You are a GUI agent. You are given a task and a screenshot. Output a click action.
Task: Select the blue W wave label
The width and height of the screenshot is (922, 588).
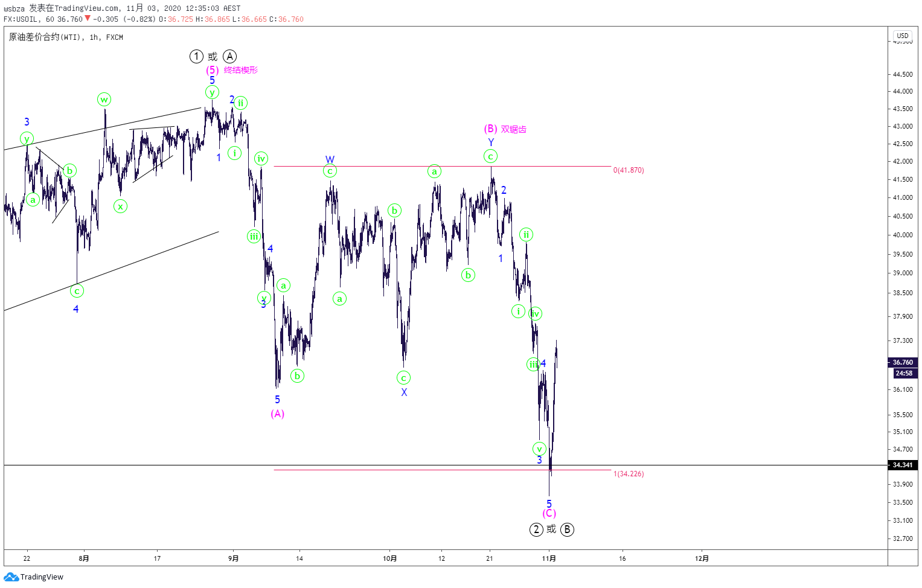pos(330,160)
